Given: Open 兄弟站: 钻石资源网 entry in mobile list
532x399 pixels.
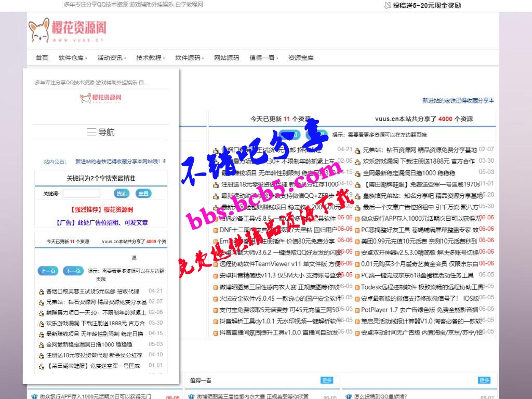Looking at the screenshot, I should coord(96,302).
